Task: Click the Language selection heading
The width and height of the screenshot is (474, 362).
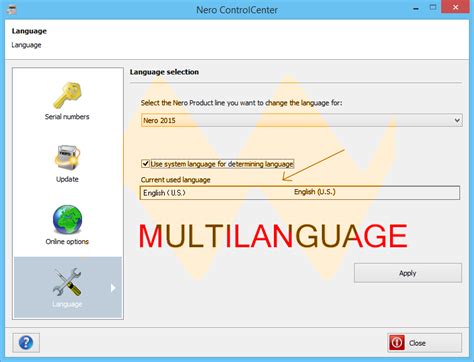Action: [x=164, y=72]
